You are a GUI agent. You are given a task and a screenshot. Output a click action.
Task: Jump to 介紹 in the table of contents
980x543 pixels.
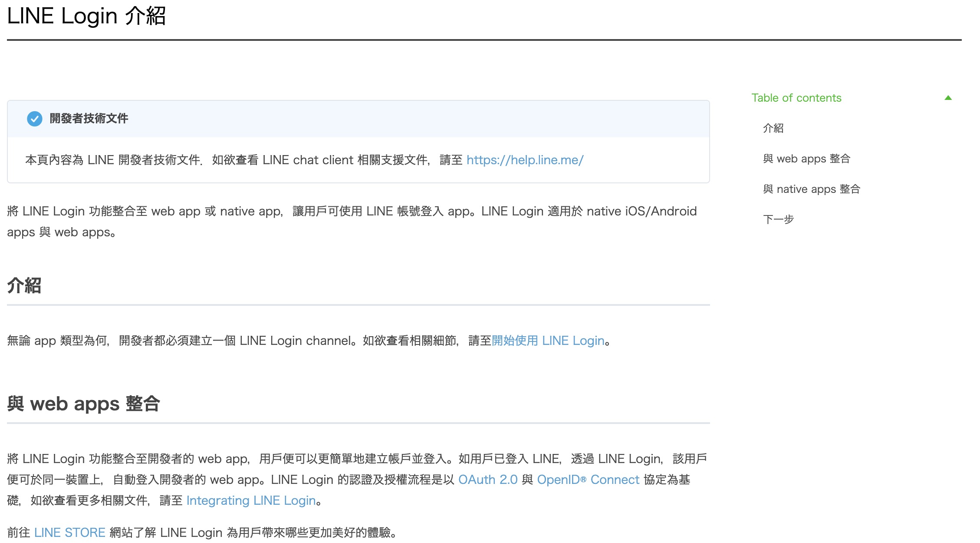pyautogui.click(x=773, y=128)
